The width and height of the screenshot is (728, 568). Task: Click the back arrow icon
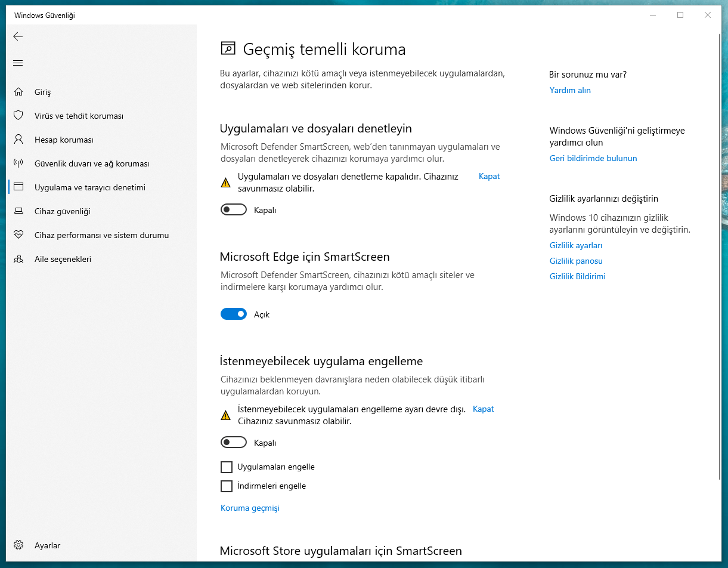pos(18,36)
